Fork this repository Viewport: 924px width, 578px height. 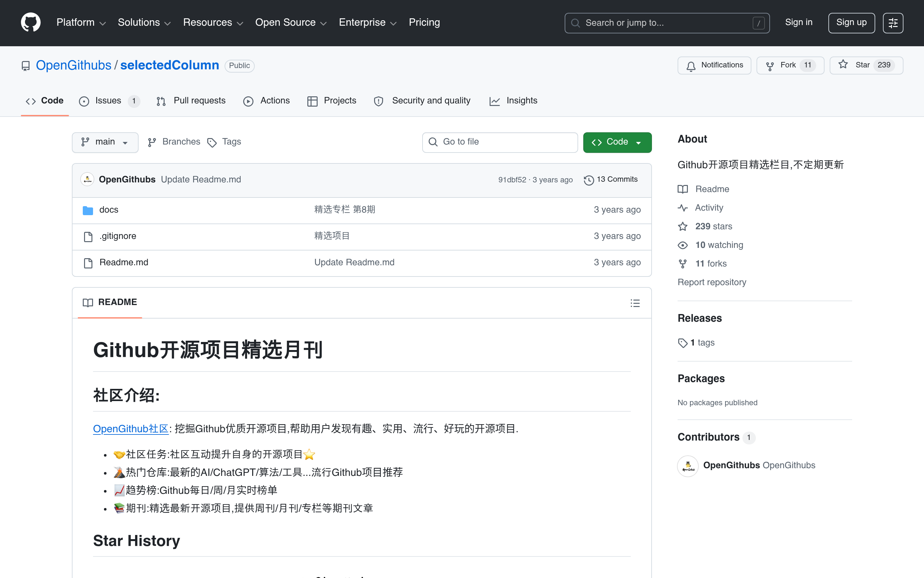point(790,66)
